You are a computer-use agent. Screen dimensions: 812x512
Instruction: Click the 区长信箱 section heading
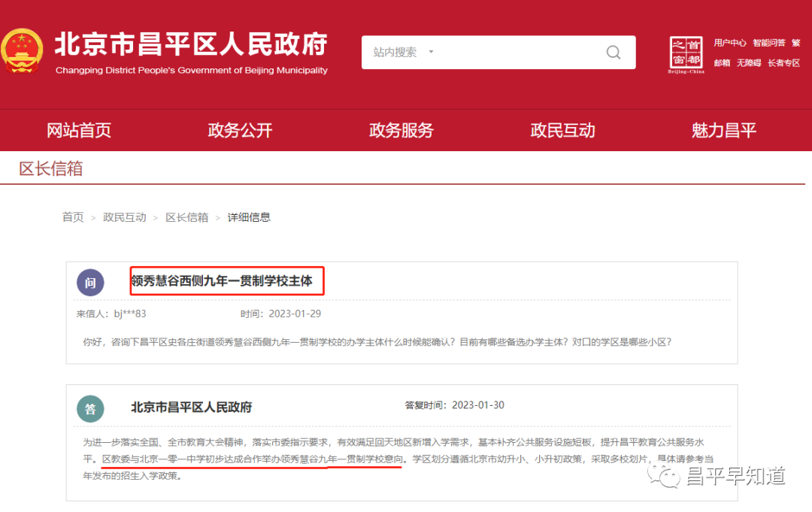pos(51,168)
